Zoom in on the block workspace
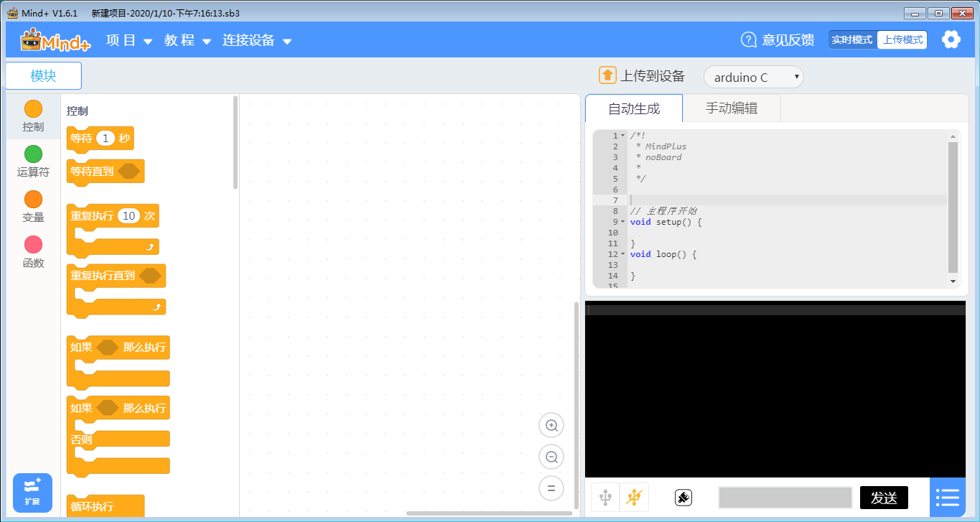The width and height of the screenshot is (980, 522). (x=551, y=425)
